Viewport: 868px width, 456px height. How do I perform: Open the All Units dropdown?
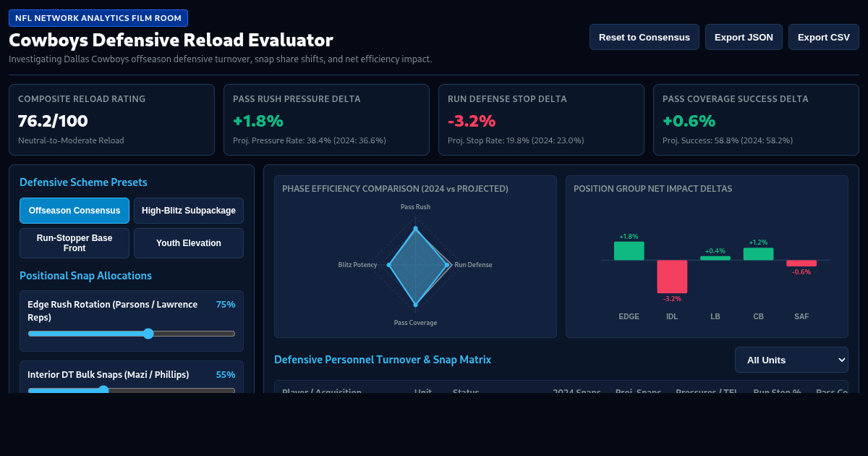coord(791,360)
